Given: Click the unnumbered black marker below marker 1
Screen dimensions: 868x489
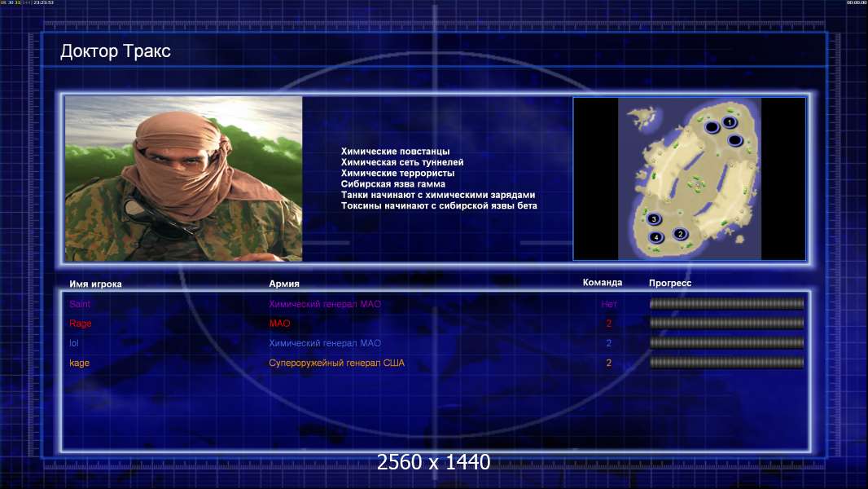Looking at the screenshot, I should pos(735,140).
